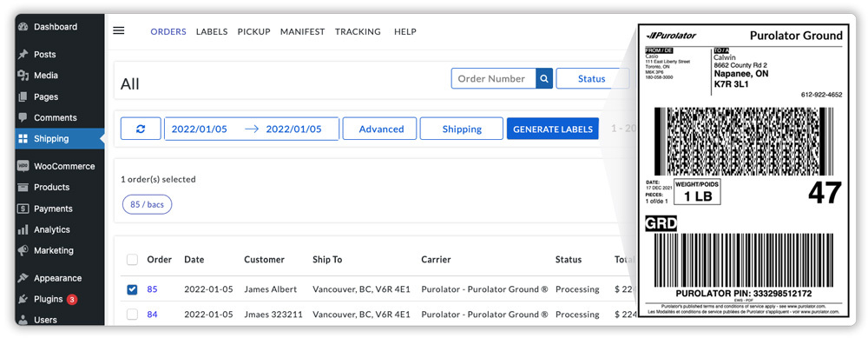Click the Processing status of order 84
The image size is (868, 338).
pyautogui.click(x=577, y=315)
